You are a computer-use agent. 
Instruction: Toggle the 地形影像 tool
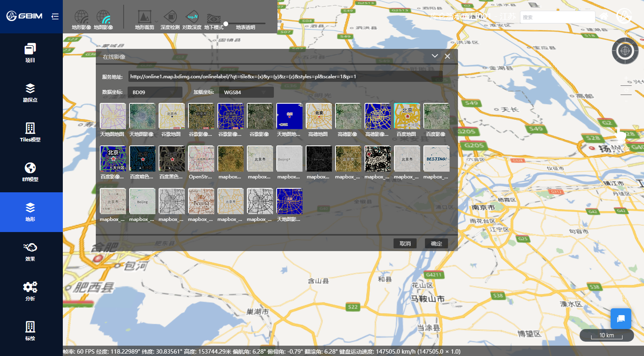point(81,20)
